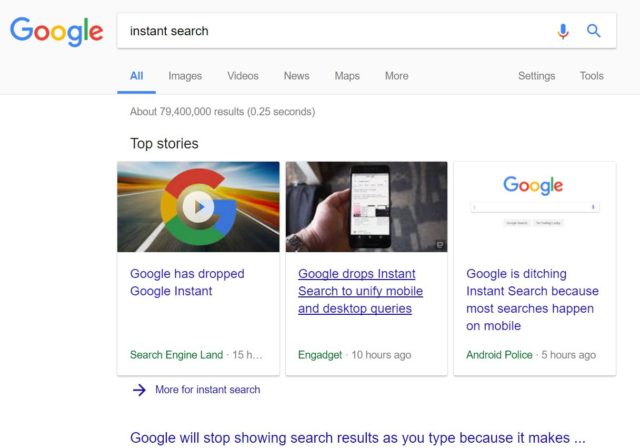
Task: Click the 'Engadget' source label
Action: 320,355
